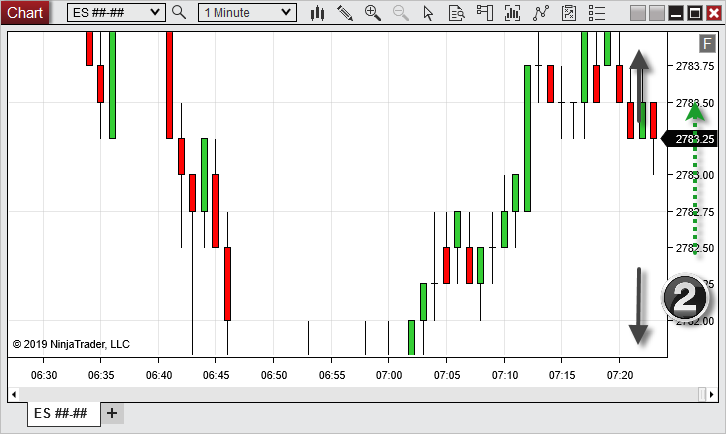Image resolution: width=726 pixels, height=434 pixels.
Task: Select the ES ##-## bottom tab
Action: pos(61,413)
